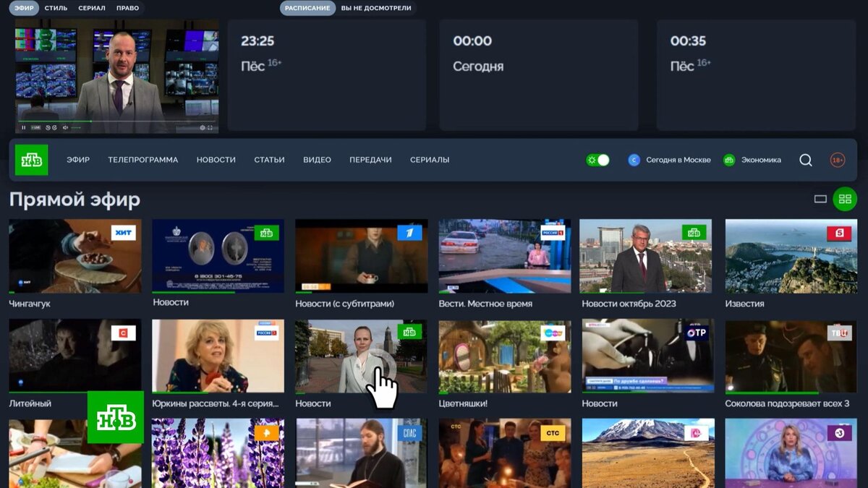The height and width of the screenshot is (488, 868).
Task: Open the Вести. Местное время thumbnail
Action: (x=505, y=256)
